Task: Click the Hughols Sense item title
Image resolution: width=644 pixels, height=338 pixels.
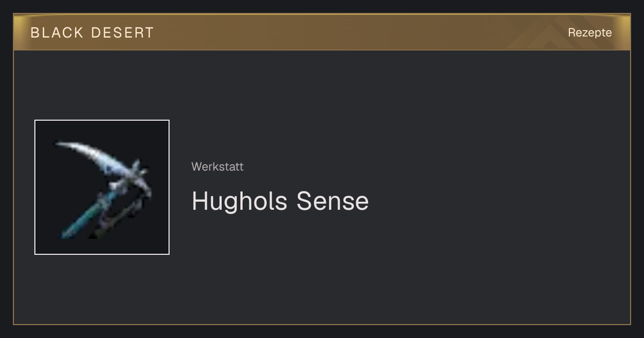Action: point(280,201)
